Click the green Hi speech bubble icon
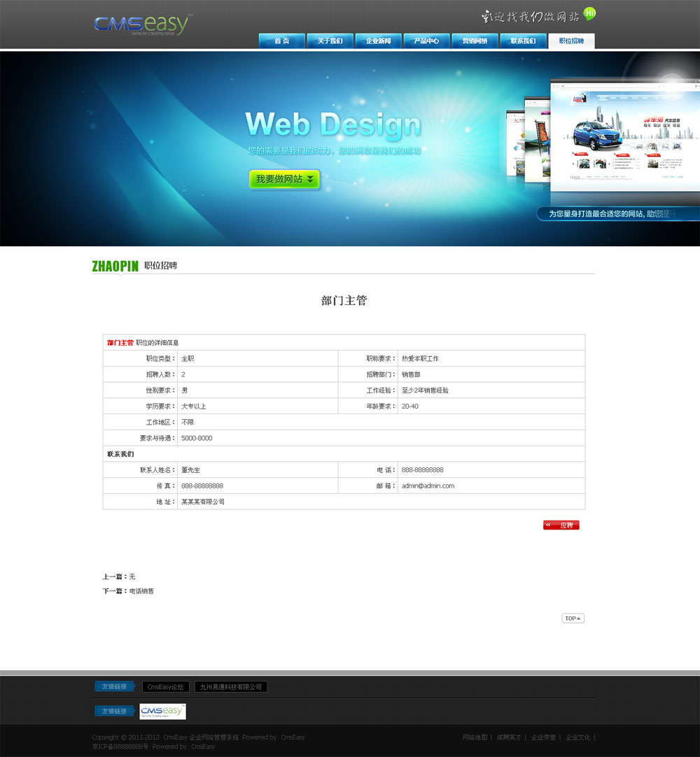This screenshot has height=757, width=700. pos(590,13)
